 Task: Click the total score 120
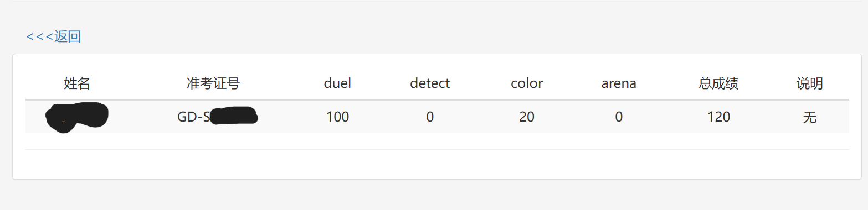click(x=718, y=117)
